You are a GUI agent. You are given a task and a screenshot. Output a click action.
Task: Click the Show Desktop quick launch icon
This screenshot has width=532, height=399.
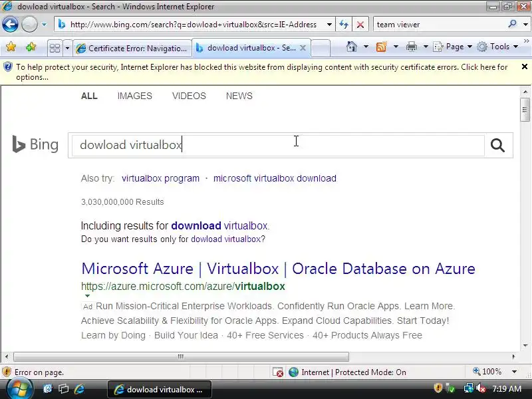[x=47, y=389]
